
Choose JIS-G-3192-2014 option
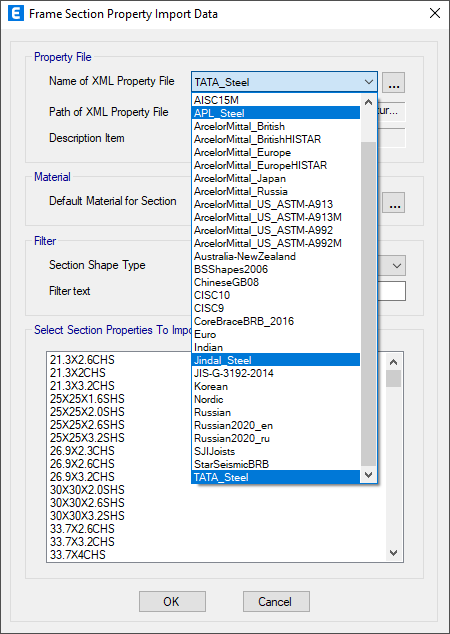click(x=276, y=373)
